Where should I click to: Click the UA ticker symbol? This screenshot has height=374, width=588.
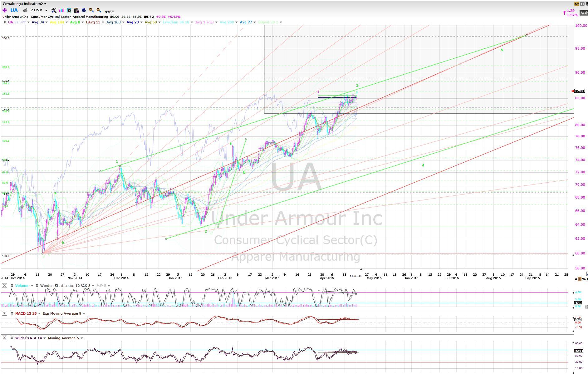coord(14,10)
